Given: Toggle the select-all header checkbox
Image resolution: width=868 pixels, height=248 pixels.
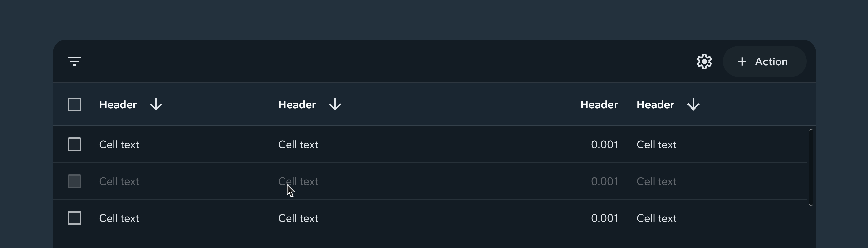Looking at the screenshot, I should tap(75, 104).
